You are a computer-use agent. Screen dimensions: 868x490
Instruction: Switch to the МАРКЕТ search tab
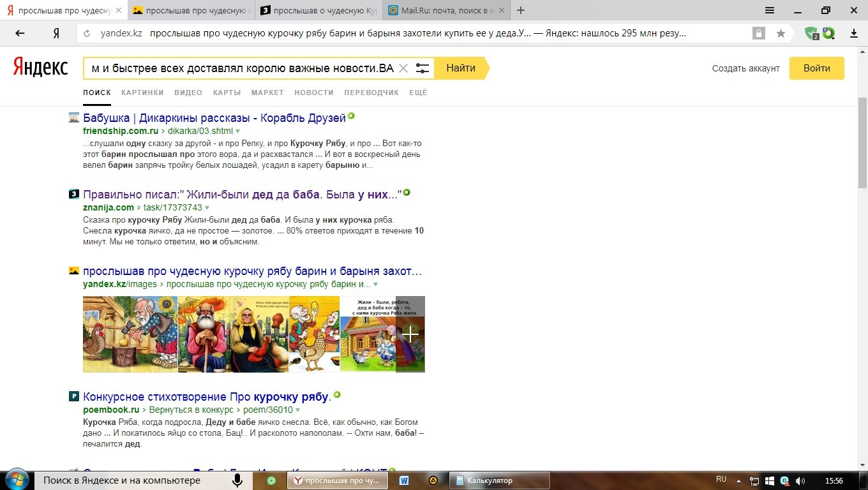click(x=267, y=93)
